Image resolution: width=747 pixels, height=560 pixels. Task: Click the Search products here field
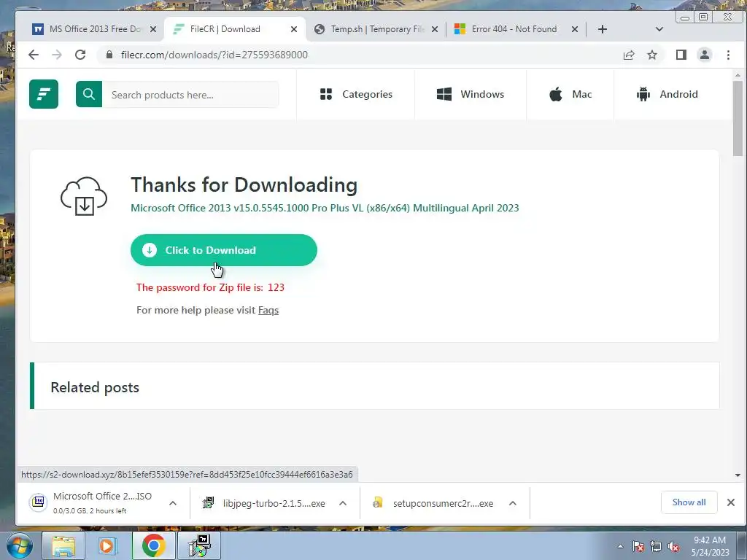pyautogui.click(x=190, y=95)
